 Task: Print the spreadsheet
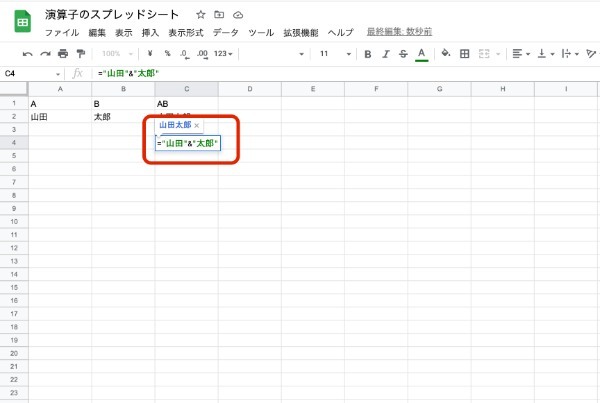(63, 54)
